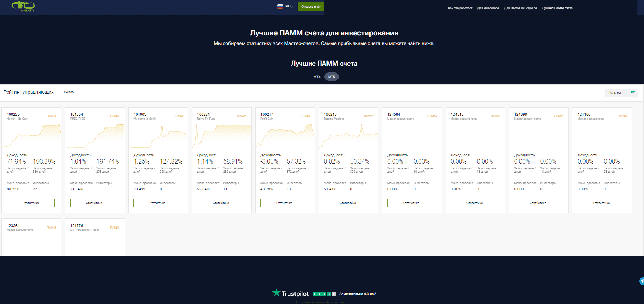Open Статистика for account 100220
The image size is (644, 304).
pyautogui.click(x=31, y=203)
